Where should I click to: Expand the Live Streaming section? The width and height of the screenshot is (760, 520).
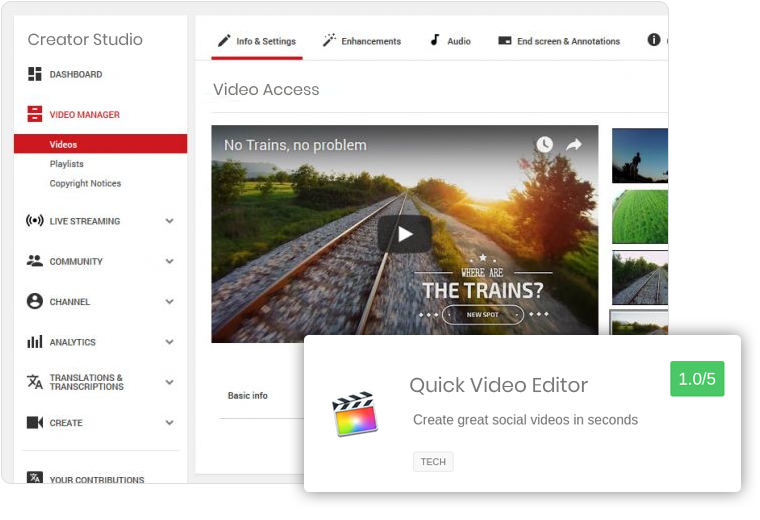pyautogui.click(x=169, y=221)
